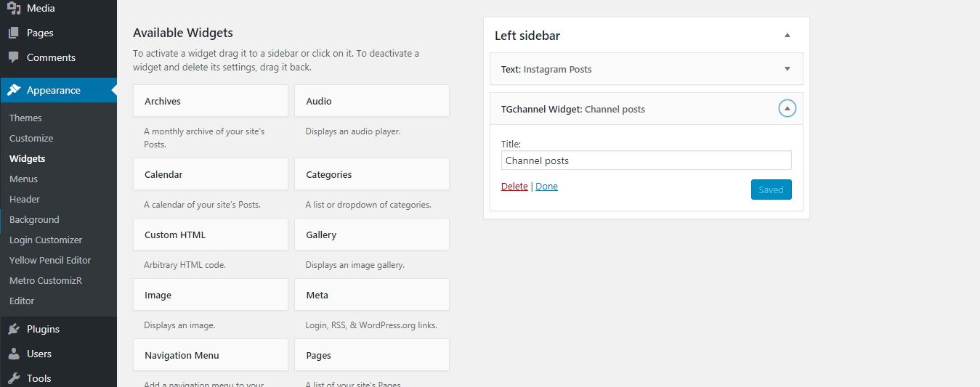
Task: Click the Tools wrench icon
Action: click(14, 378)
